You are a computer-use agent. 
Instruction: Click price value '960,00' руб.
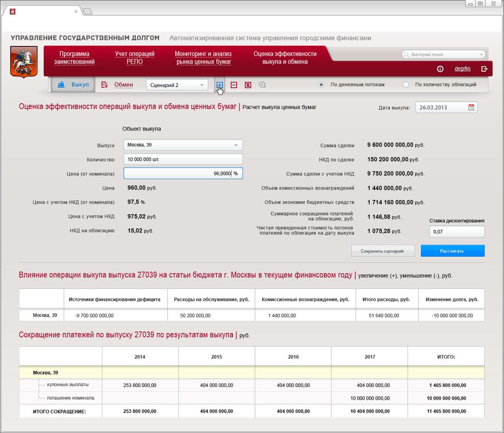(136, 188)
